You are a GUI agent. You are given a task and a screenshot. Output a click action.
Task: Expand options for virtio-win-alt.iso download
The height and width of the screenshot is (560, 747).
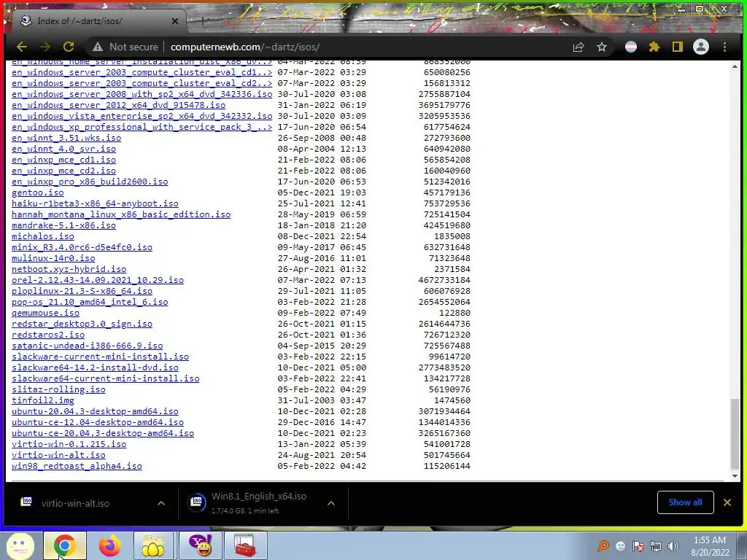pyautogui.click(x=161, y=503)
